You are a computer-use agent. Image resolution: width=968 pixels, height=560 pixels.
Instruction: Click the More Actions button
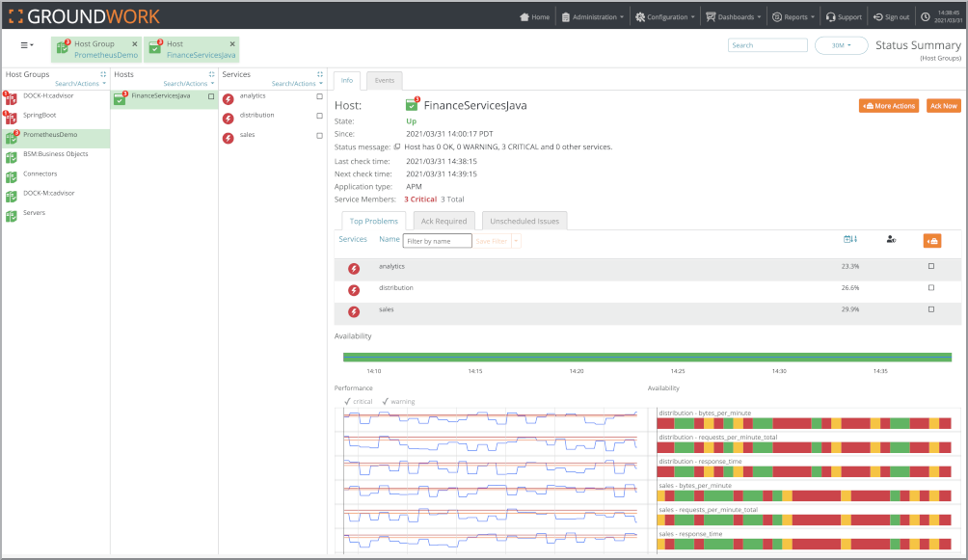[x=888, y=106]
